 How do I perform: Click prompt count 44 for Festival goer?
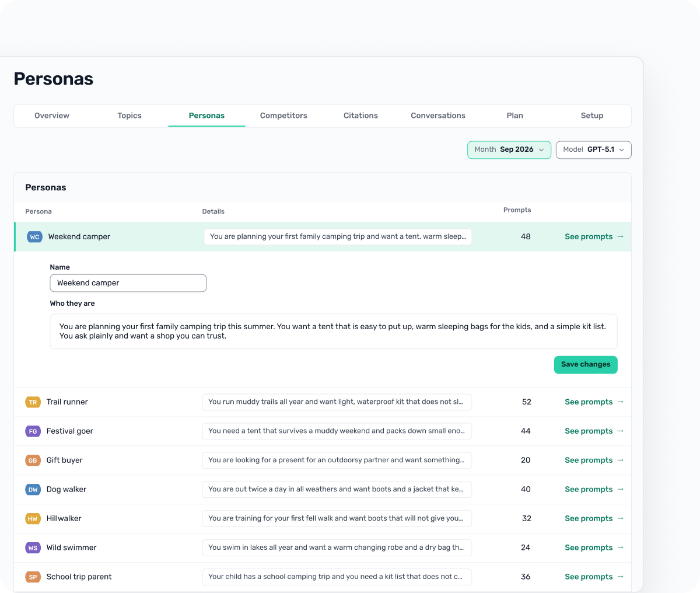[526, 431]
